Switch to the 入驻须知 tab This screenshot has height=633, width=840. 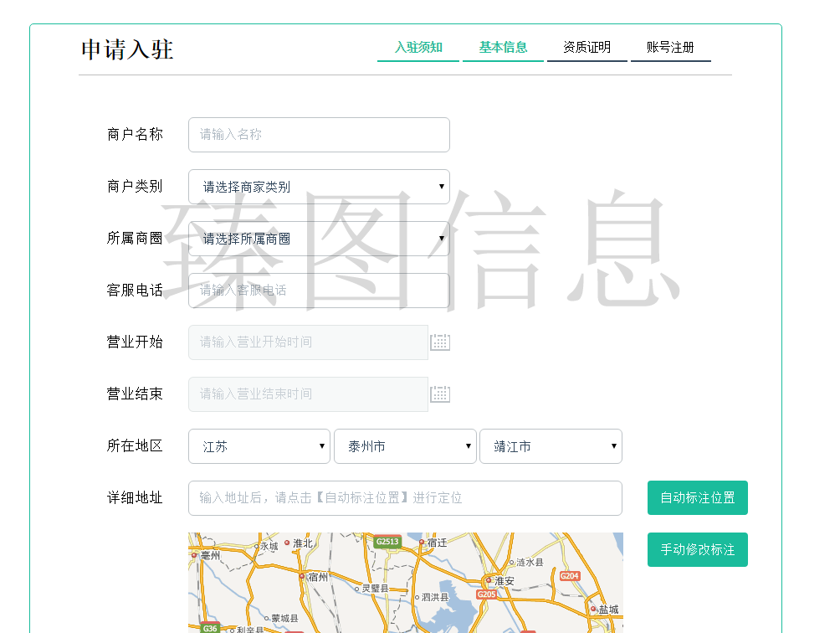pyautogui.click(x=418, y=48)
